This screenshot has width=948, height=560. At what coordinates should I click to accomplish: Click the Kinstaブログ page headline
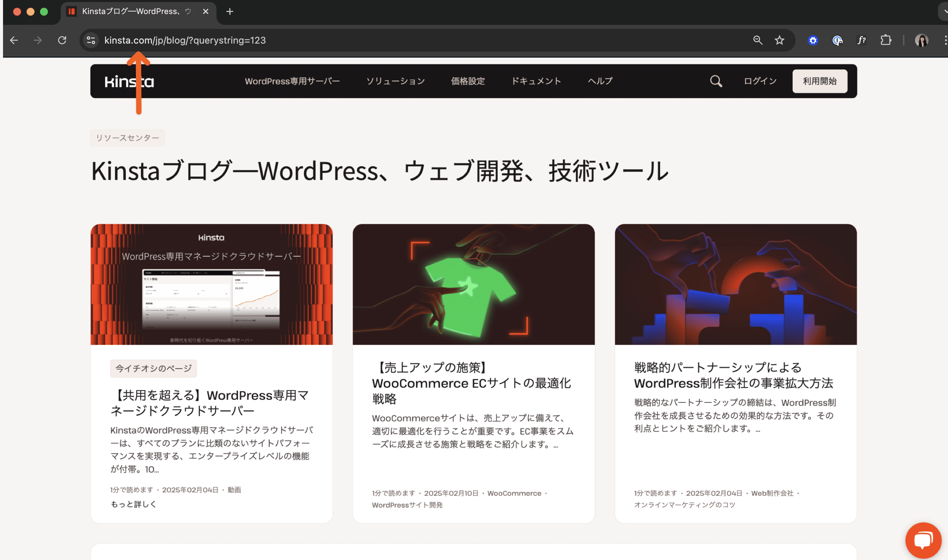click(380, 171)
